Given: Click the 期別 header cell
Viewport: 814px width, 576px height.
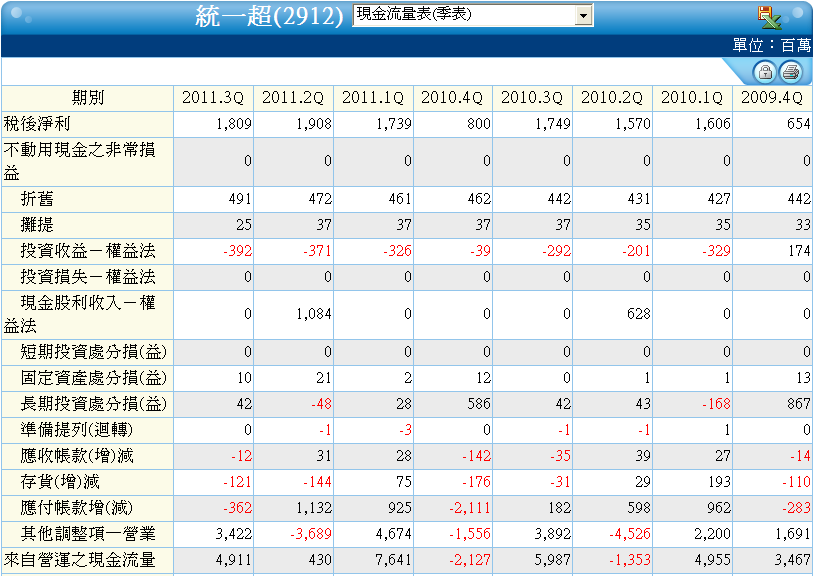Looking at the screenshot, I should pos(88,98).
